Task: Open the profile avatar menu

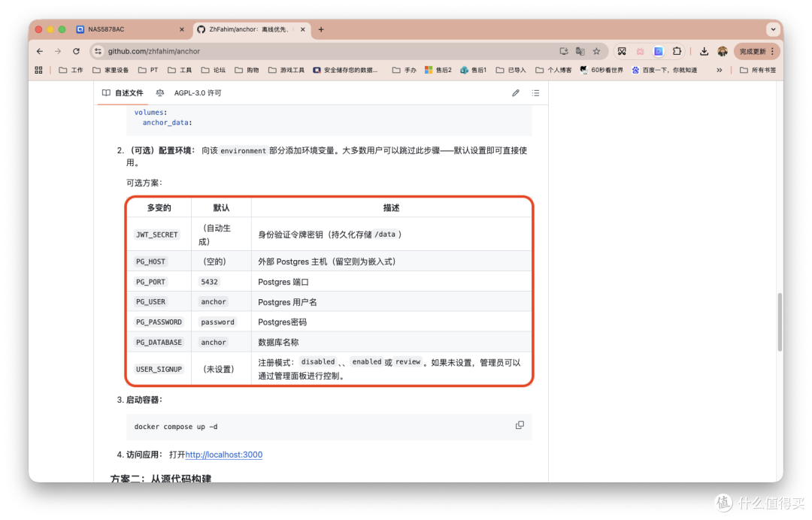Action: coord(723,51)
